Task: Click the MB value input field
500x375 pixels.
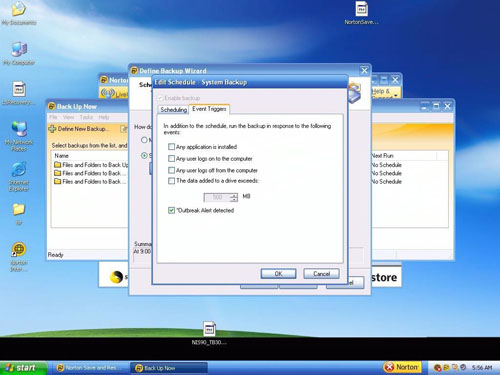Action: click(217, 197)
